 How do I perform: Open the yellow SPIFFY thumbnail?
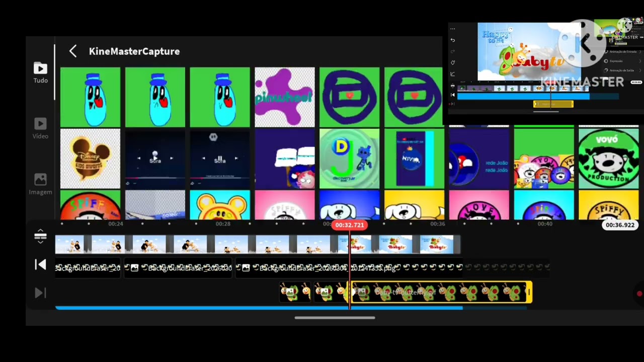609,205
